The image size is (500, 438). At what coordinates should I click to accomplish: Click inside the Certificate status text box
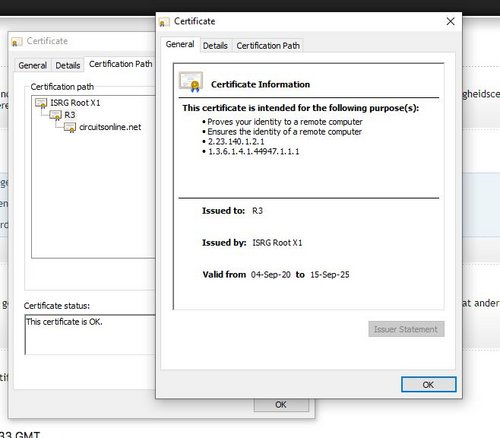point(90,334)
